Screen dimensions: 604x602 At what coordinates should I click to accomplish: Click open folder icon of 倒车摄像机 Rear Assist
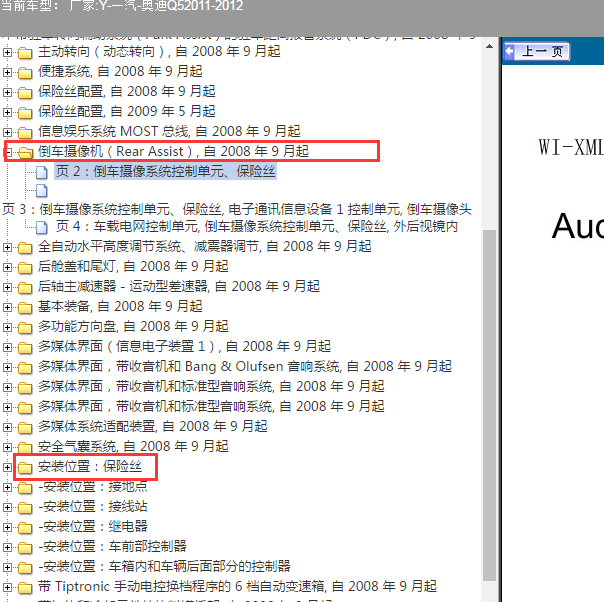coord(25,152)
